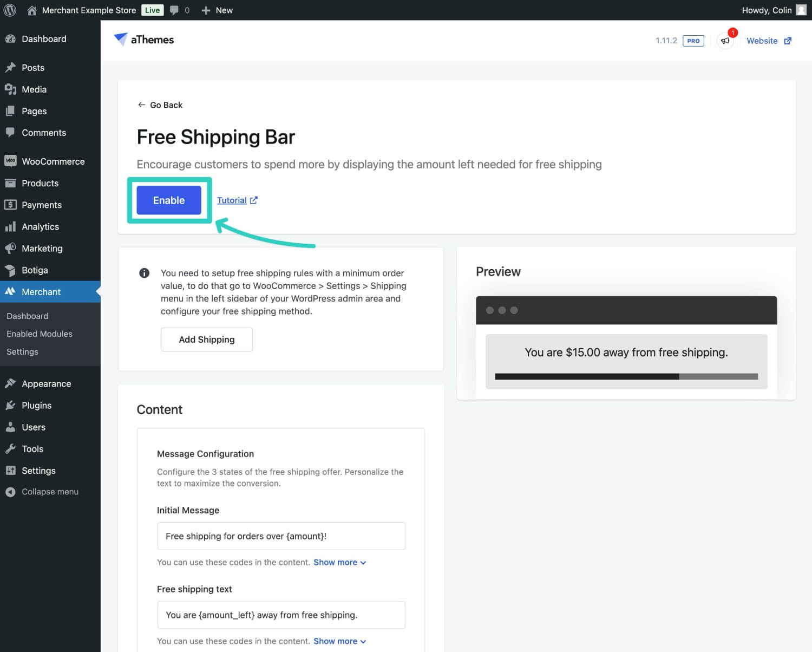Click Howdy, Colin account text
This screenshot has width=812, height=652.
pyautogui.click(x=767, y=10)
